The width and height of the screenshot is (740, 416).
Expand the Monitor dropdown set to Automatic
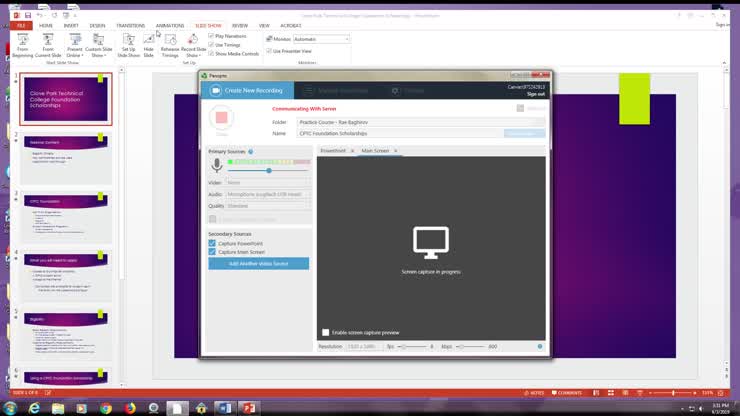tap(319, 39)
